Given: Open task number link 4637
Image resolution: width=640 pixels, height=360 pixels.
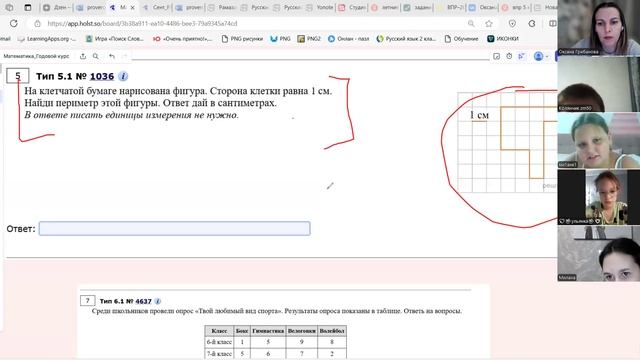Looking at the screenshot, I should tap(143, 301).
